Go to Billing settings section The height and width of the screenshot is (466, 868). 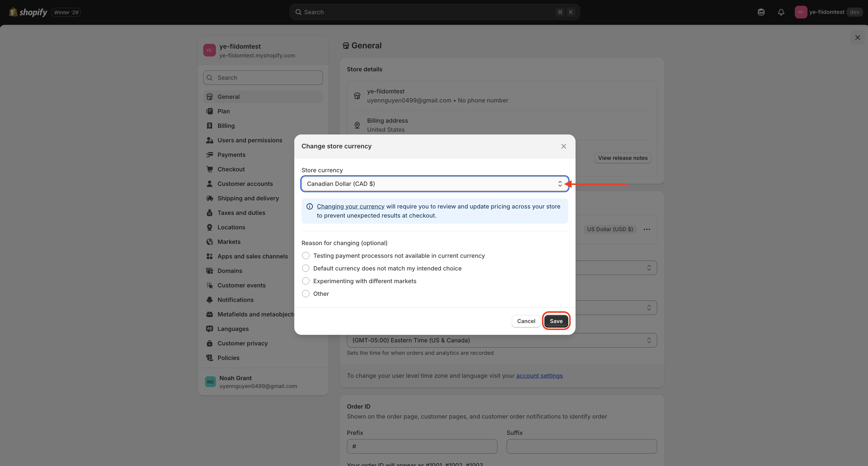click(226, 126)
